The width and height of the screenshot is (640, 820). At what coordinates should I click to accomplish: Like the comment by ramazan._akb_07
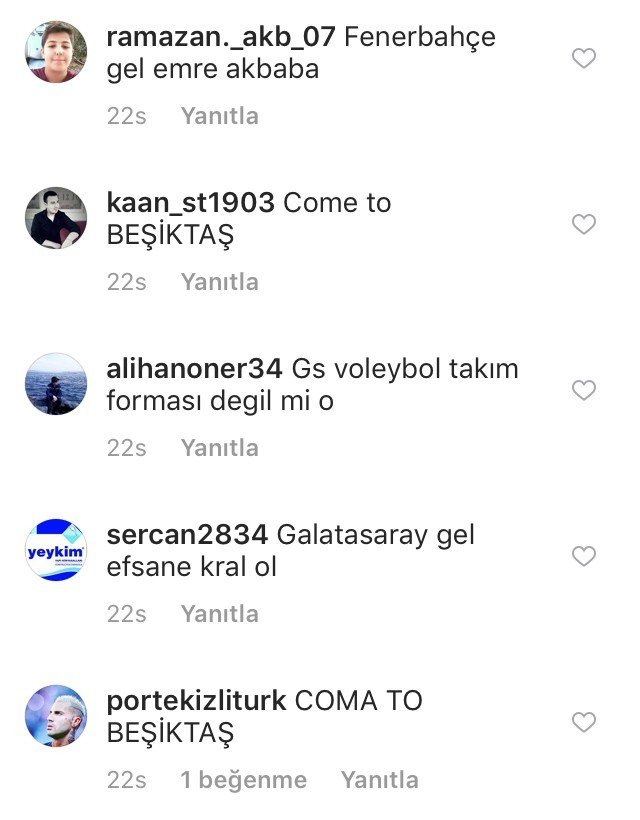(x=584, y=58)
